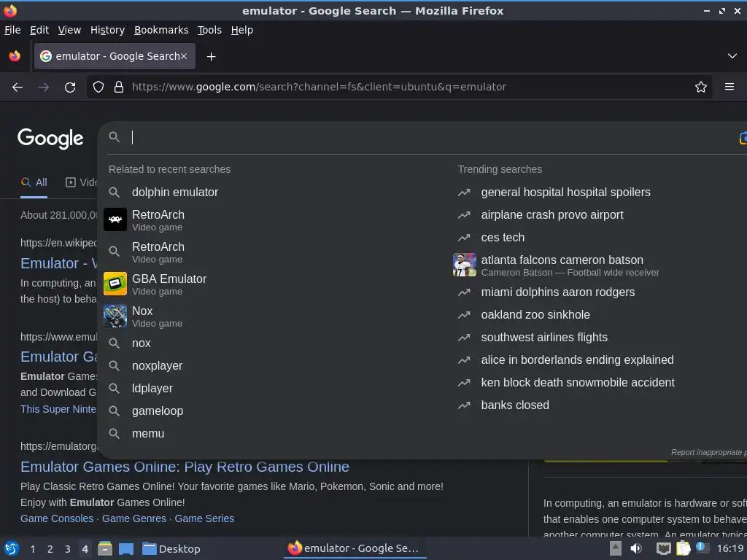Click the site security padlock icon

pos(119,87)
